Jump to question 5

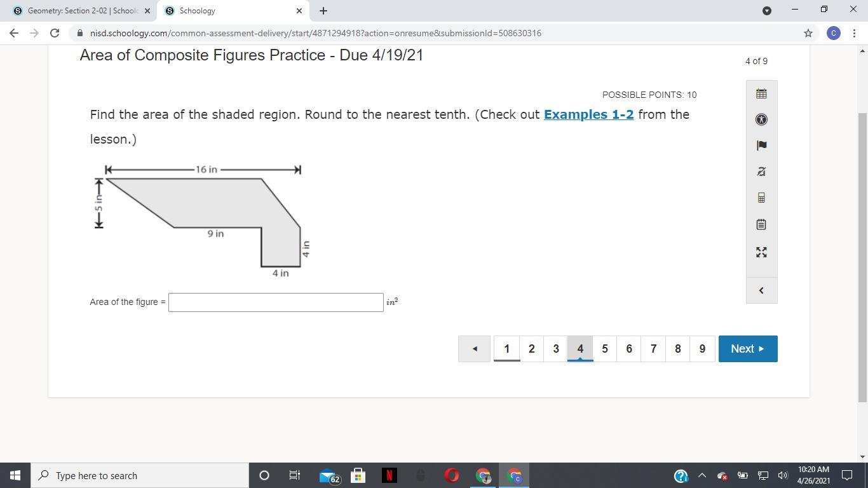click(604, 349)
